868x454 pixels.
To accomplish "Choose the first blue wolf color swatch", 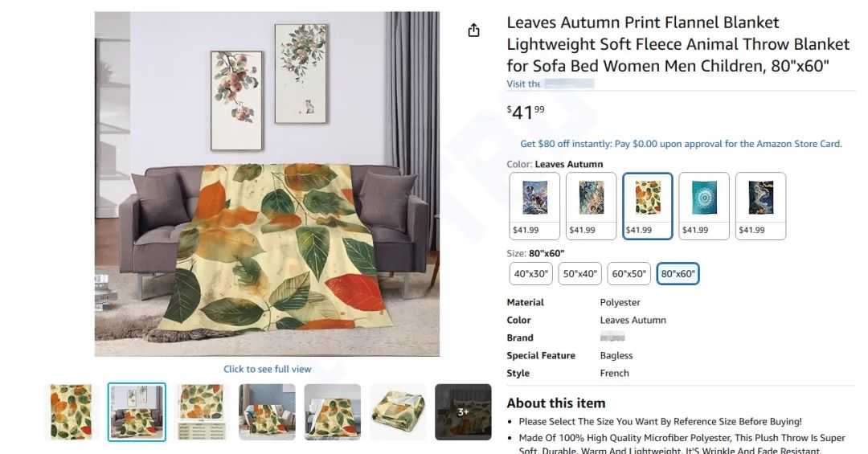I will pos(534,206).
